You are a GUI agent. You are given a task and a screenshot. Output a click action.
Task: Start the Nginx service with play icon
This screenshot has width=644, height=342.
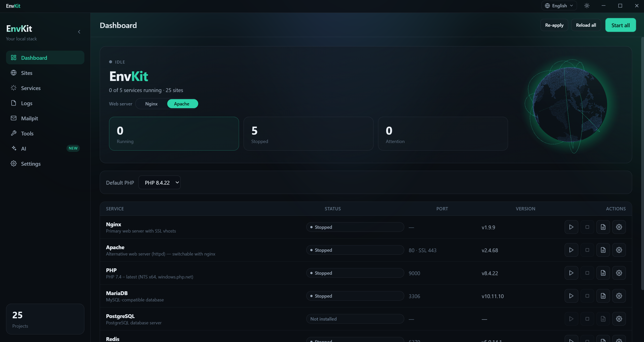(x=571, y=227)
